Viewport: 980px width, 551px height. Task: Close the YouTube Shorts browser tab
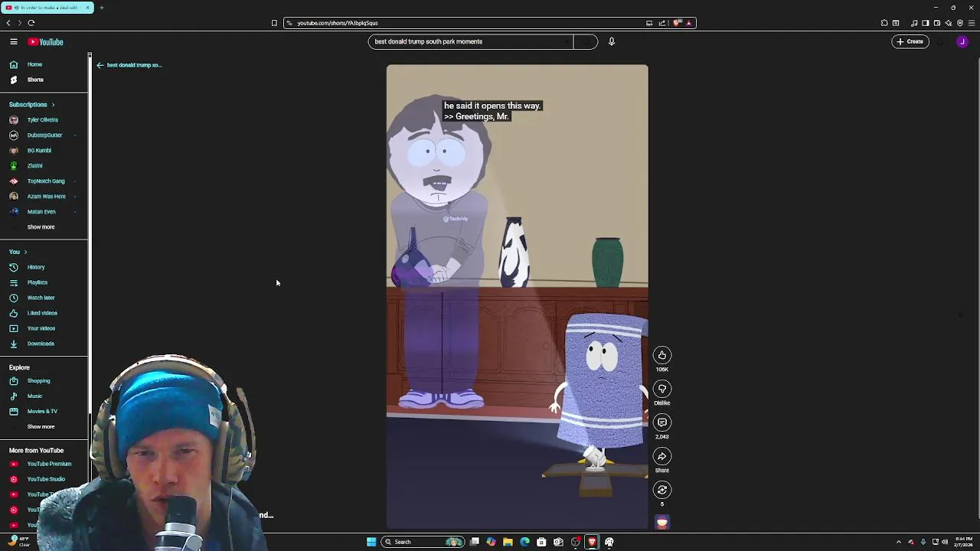tap(87, 8)
